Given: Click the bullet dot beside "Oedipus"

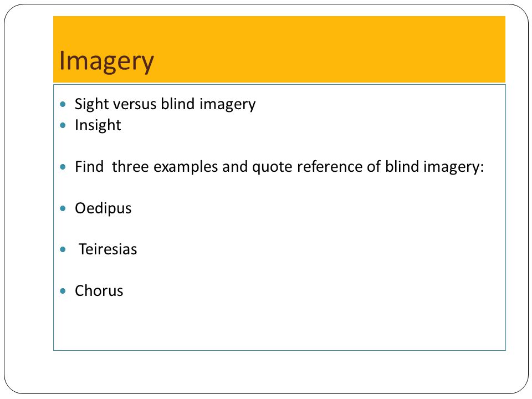Looking at the screenshot, I should (x=63, y=208).
